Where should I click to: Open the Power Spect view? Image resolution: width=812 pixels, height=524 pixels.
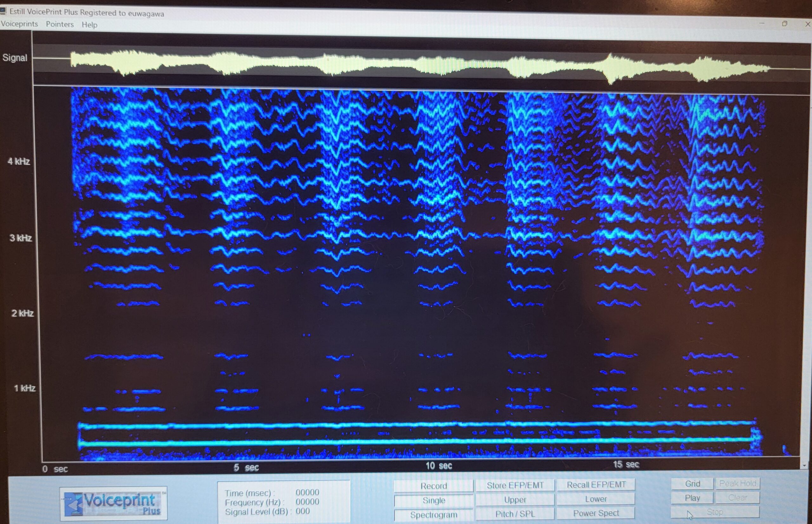(x=596, y=513)
